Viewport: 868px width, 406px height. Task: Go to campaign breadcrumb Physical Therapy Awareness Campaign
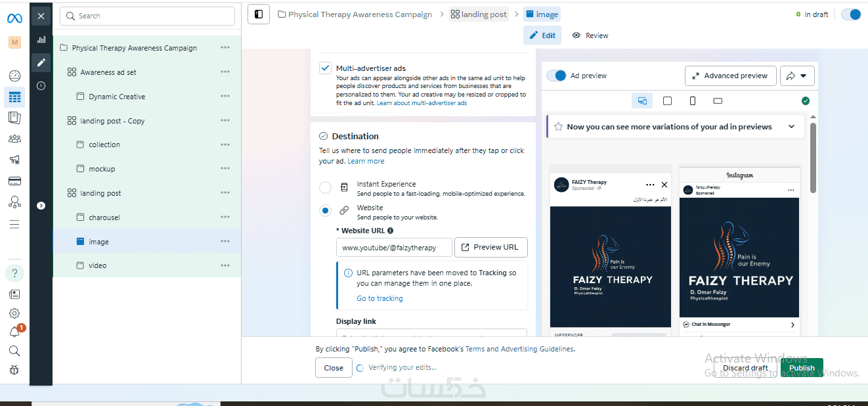point(355,14)
